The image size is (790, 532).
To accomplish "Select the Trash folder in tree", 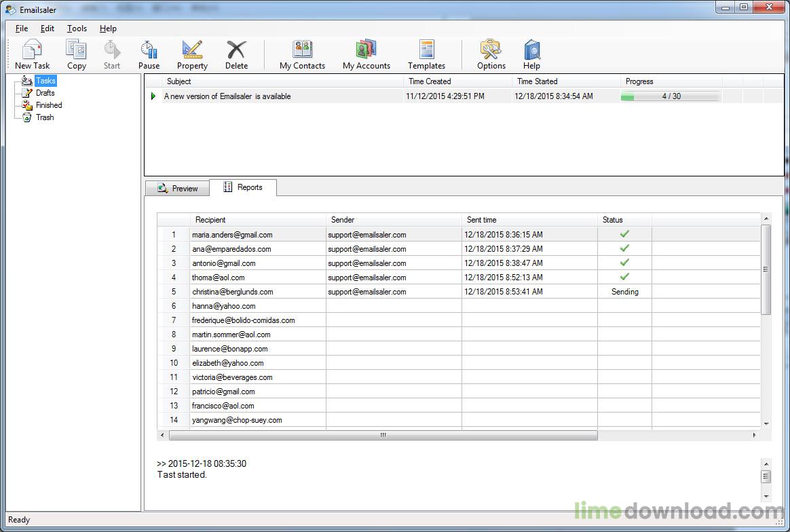I will [x=44, y=117].
